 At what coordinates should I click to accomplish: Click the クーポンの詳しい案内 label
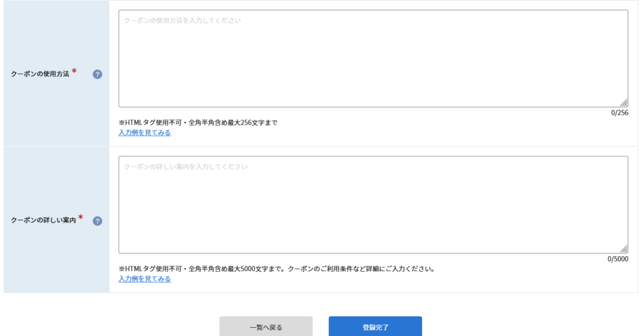click(43, 220)
